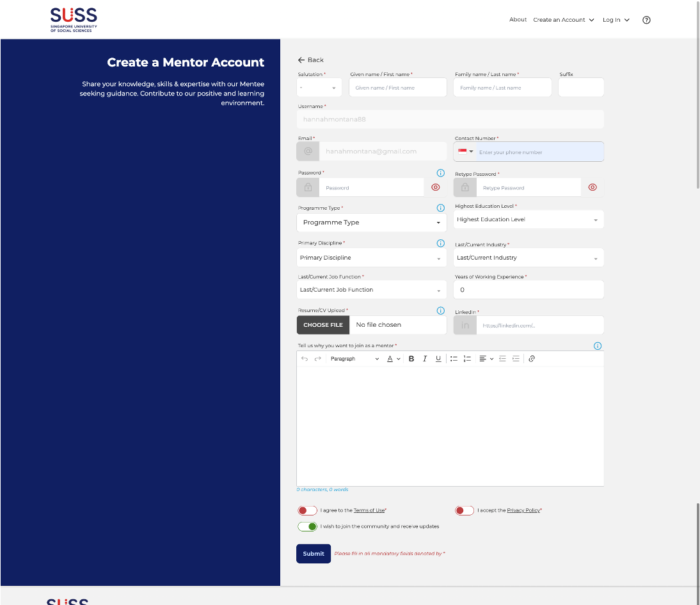The width and height of the screenshot is (700, 605).
Task: Disable the join community and updates switch
Action: (x=307, y=526)
